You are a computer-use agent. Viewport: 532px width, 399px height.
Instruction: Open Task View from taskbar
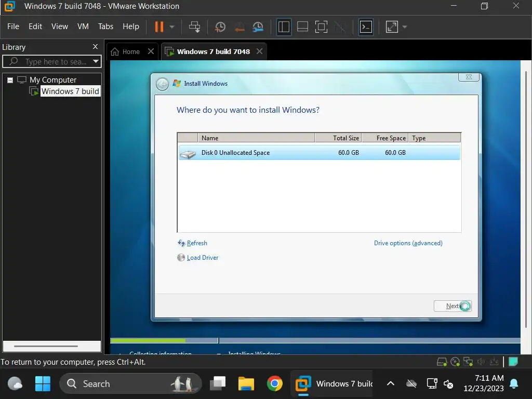(218, 384)
